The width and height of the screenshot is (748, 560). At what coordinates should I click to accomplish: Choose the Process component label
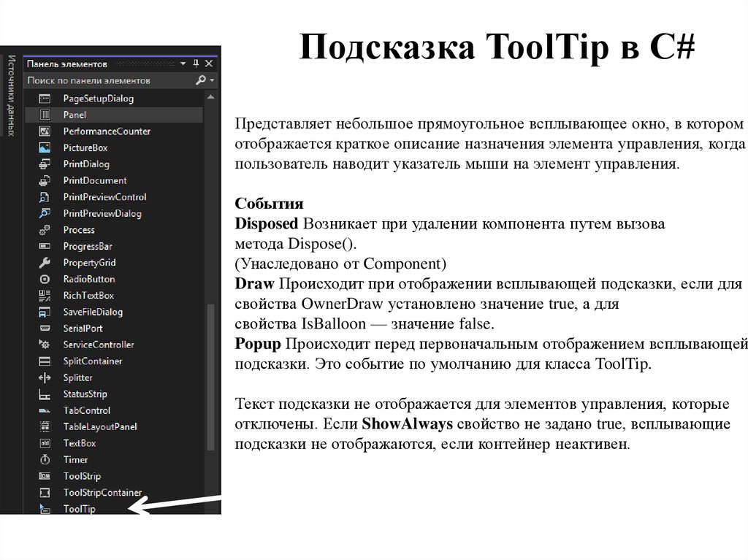coord(79,230)
